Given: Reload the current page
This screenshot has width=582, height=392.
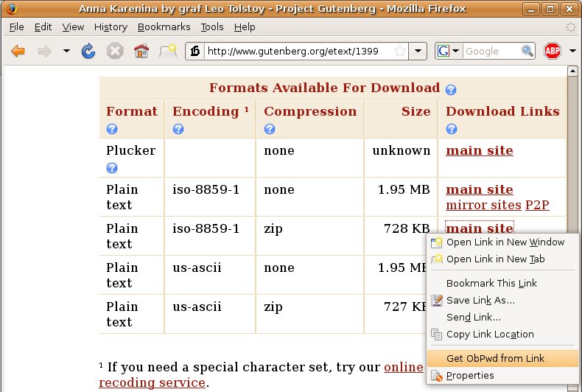Looking at the screenshot, I should (88, 51).
